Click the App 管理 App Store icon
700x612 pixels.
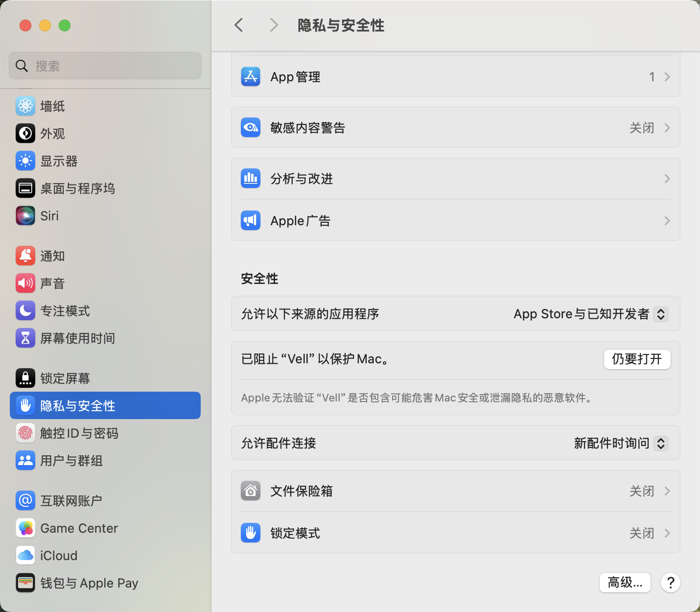coord(251,77)
